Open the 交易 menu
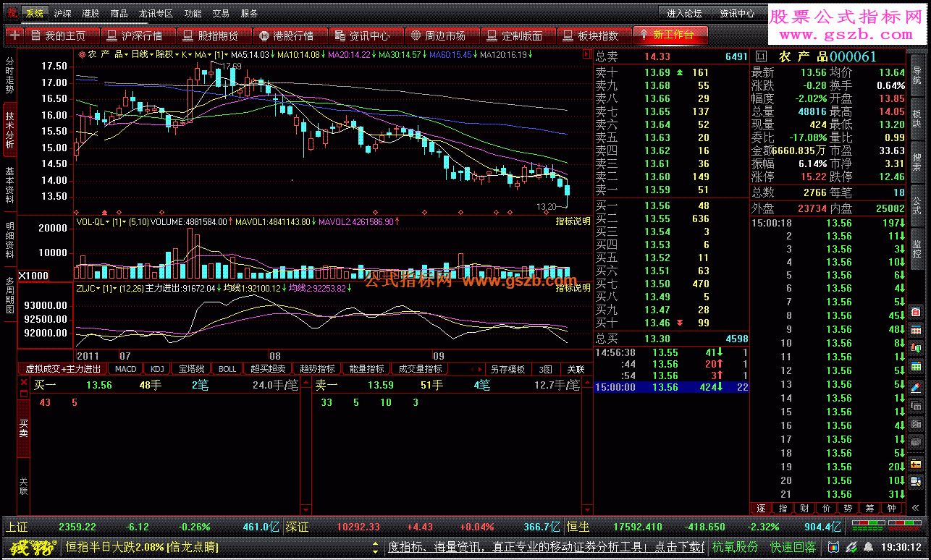931x560 pixels. pos(221,13)
